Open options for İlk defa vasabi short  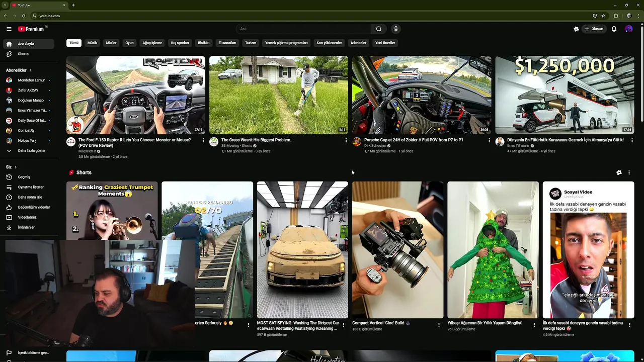click(x=629, y=325)
